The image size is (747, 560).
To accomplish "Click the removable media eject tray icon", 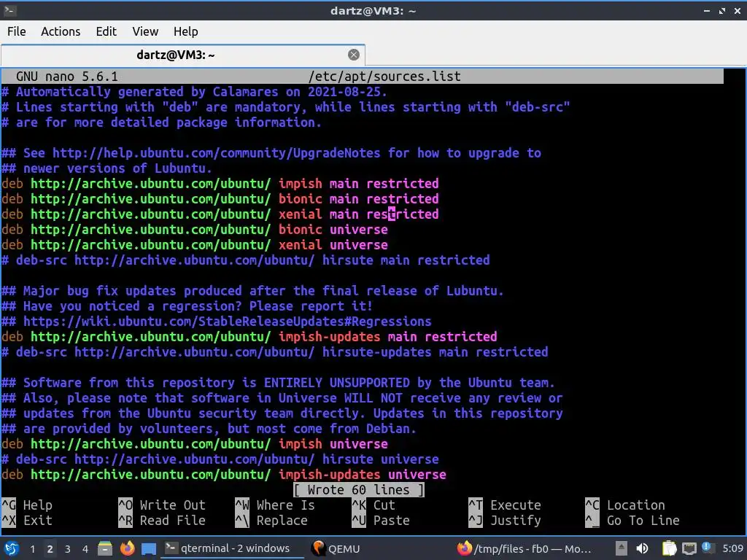I will click(x=622, y=548).
